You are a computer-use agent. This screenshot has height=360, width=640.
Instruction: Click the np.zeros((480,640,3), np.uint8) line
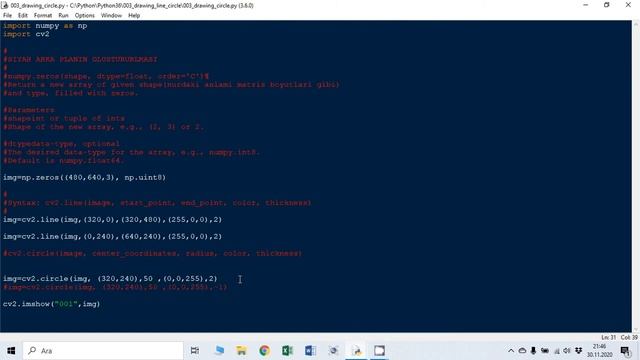pyautogui.click(x=84, y=178)
